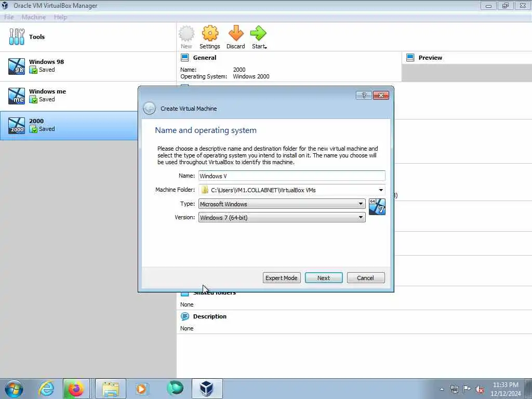Open the File menu
The image size is (532, 399).
9,17
